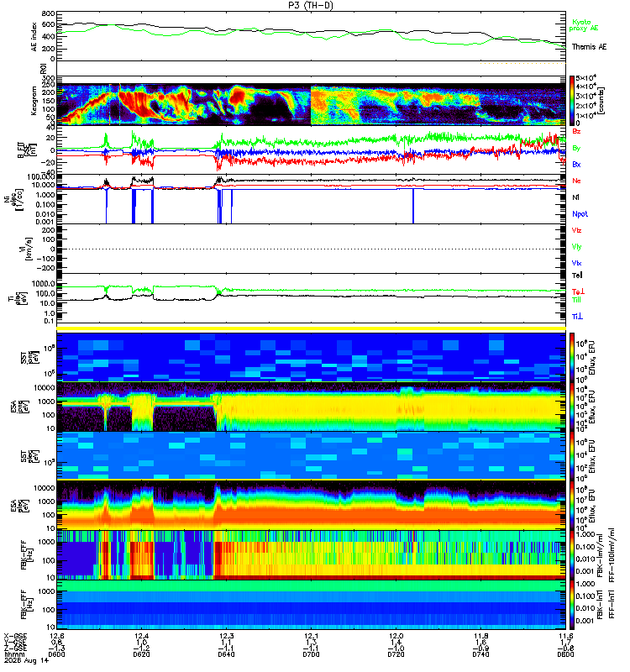Click the blue Bx legend label
Image resolution: width=630 pixels, height=672 pixels.
[x=576, y=164]
